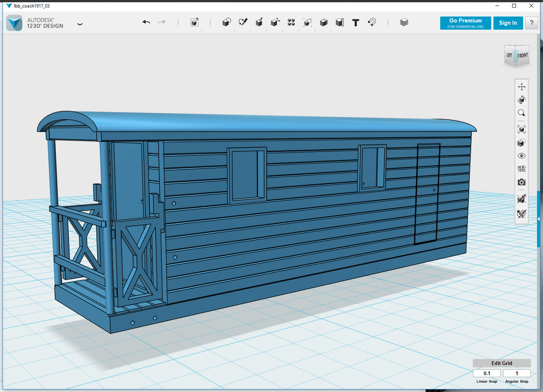The image size is (543, 392).
Task: Toggle solids visibility with eye icon
Action: tap(521, 156)
